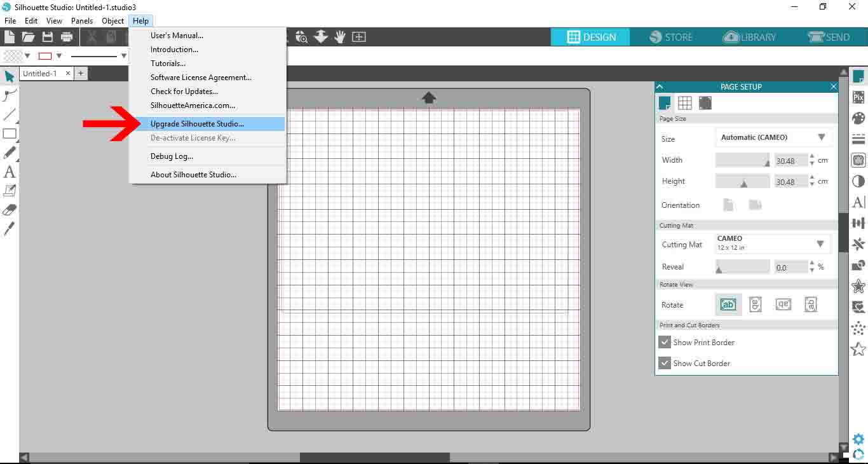Switch to the STORE view
The height and width of the screenshot is (464, 868).
[671, 37]
